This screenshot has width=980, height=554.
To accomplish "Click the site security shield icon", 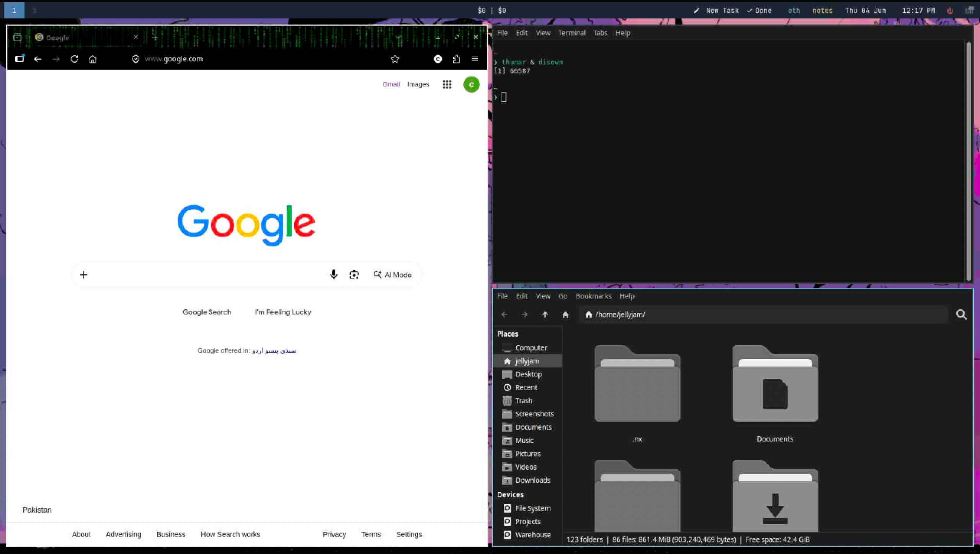I will pyautogui.click(x=136, y=59).
